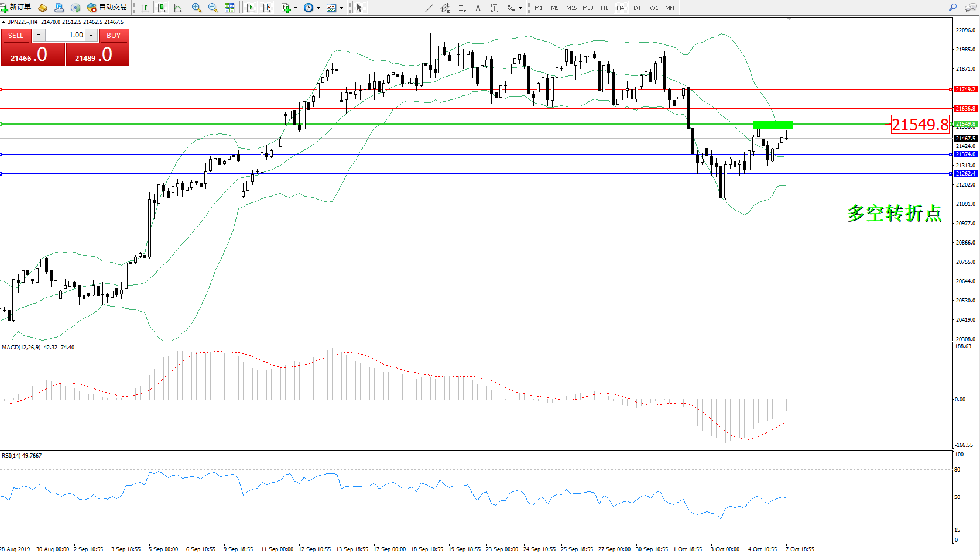Zoom in on the chart

click(197, 8)
